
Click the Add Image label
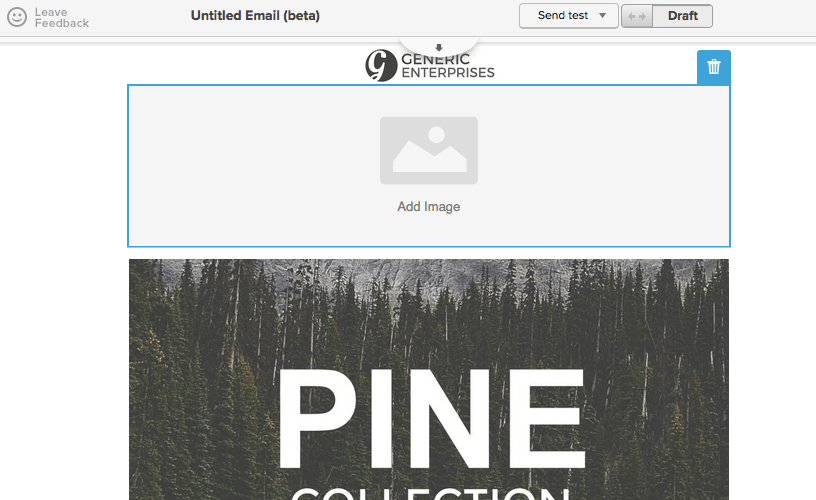click(429, 207)
